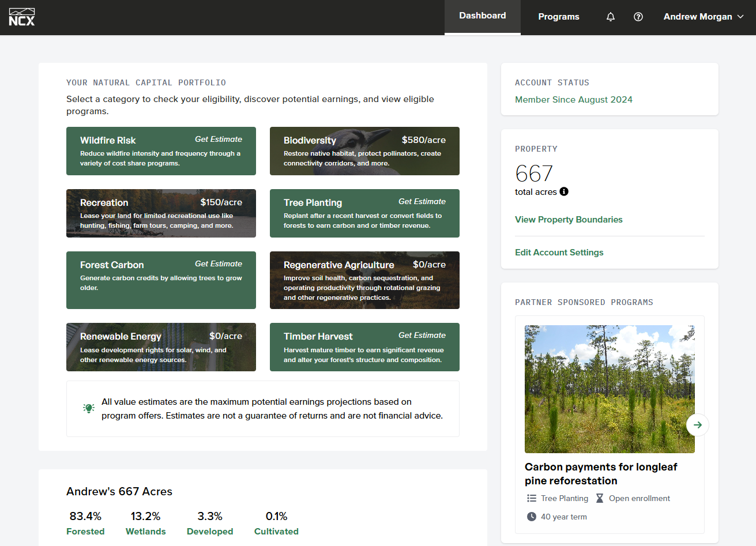Click the lightbulb icon in the estimates disclaimer

[88, 408]
